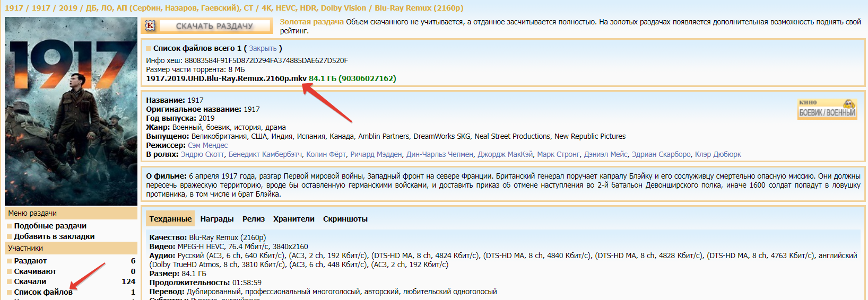Switch to the Техданные tab
The height and width of the screenshot is (300, 868).
(x=170, y=219)
